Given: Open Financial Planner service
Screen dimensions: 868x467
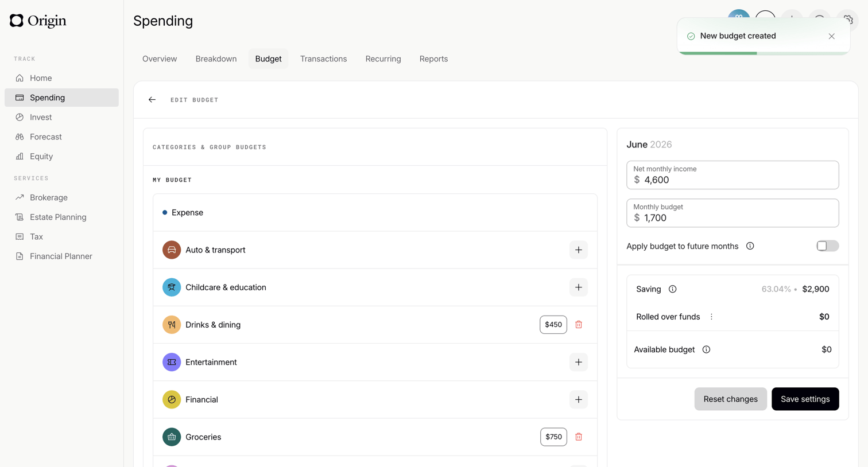Looking at the screenshot, I should (x=61, y=256).
